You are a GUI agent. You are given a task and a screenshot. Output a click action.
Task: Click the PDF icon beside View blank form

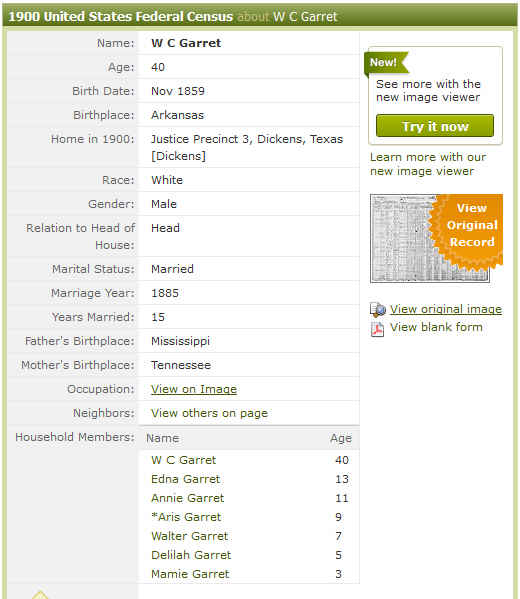pyautogui.click(x=377, y=329)
